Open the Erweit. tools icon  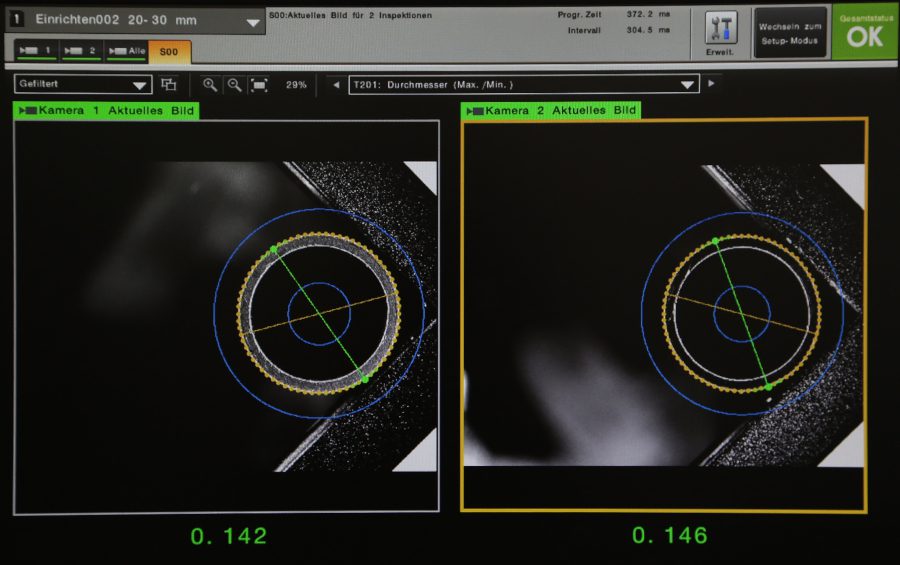tap(720, 32)
